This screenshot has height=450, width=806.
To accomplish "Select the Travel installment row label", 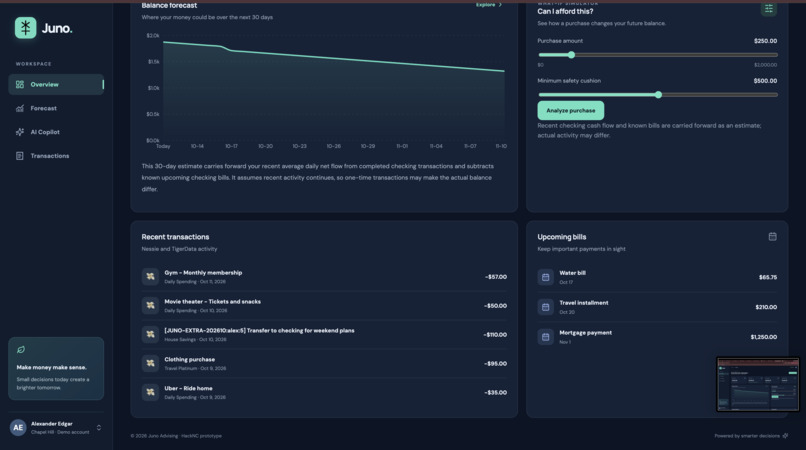I will [x=583, y=303].
